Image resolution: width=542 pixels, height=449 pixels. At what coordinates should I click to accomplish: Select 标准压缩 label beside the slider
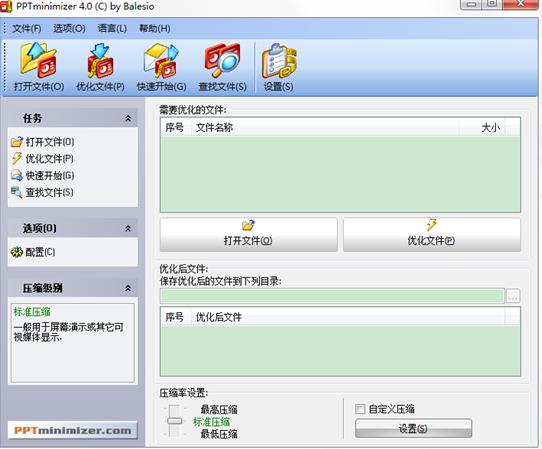212,422
